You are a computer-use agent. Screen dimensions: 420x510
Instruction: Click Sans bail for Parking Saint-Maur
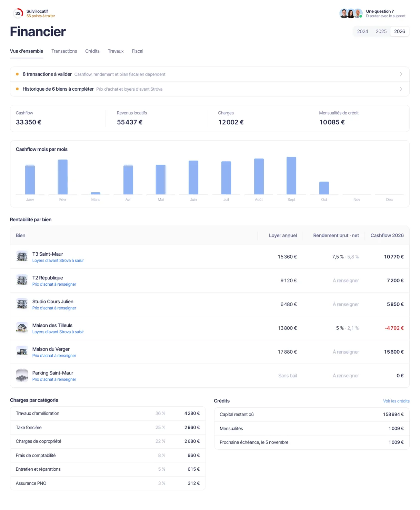[x=288, y=376]
